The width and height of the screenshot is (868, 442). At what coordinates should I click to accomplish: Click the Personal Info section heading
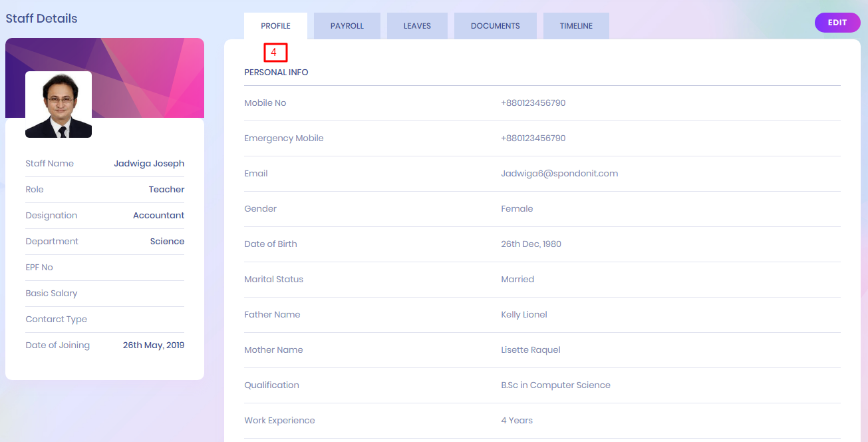(276, 73)
